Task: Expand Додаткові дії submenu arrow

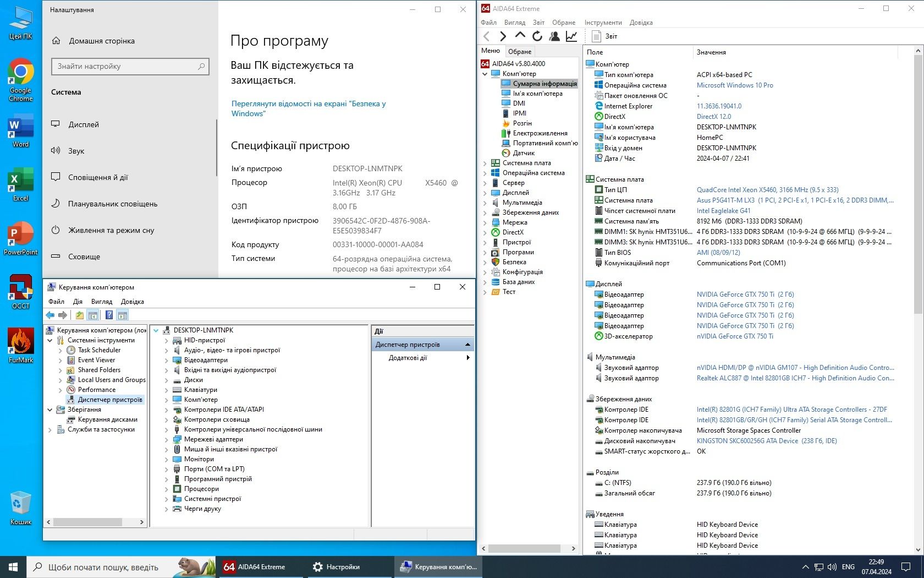Action: pos(468,358)
